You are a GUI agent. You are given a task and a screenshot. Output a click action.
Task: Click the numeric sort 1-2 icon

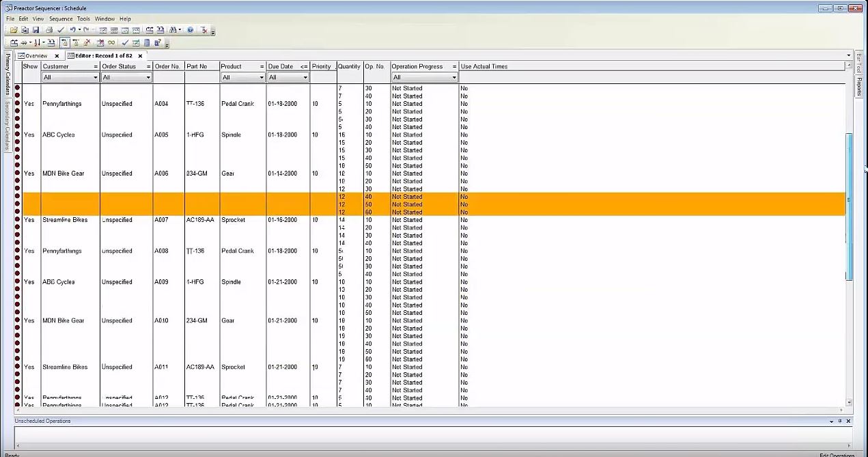click(x=36, y=43)
